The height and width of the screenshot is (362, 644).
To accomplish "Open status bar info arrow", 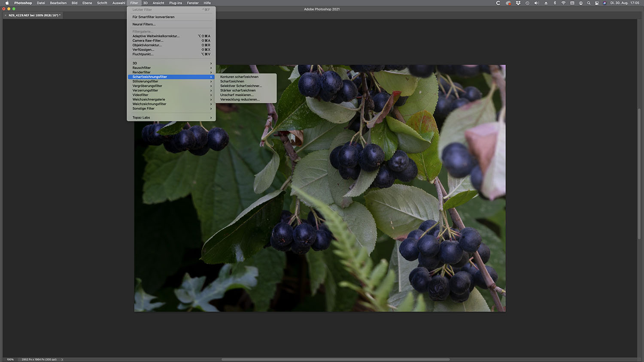I will tap(62, 359).
